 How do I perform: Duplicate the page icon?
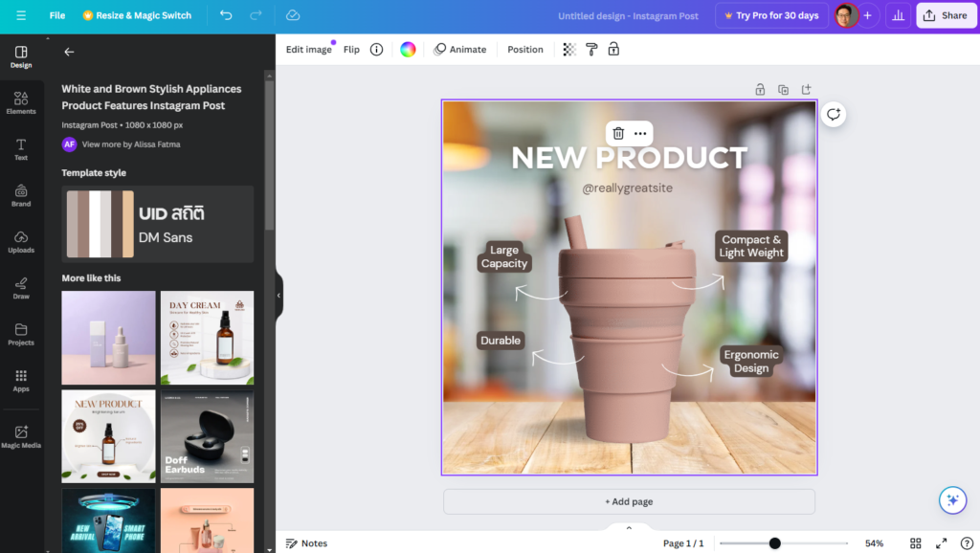[783, 89]
